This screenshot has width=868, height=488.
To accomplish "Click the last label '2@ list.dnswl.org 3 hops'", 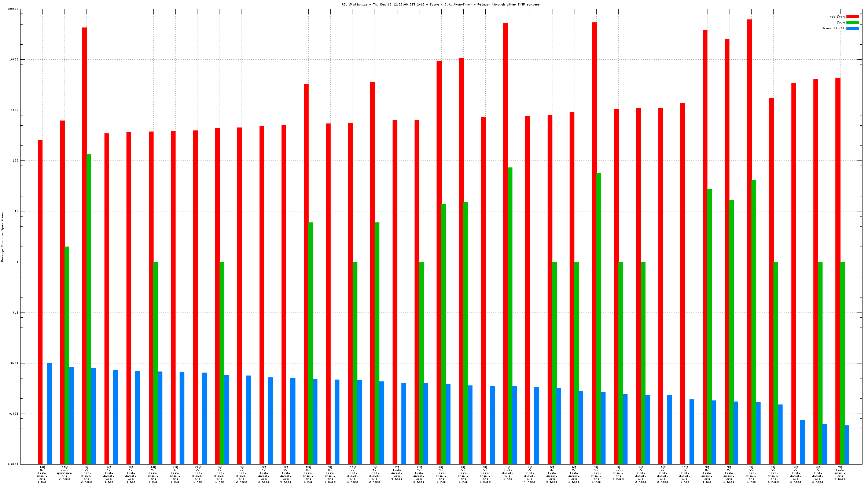I will (840, 473).
